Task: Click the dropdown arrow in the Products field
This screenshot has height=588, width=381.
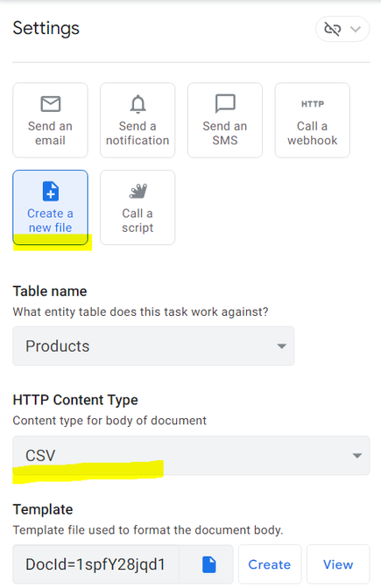Action: [x=281, y=346]
